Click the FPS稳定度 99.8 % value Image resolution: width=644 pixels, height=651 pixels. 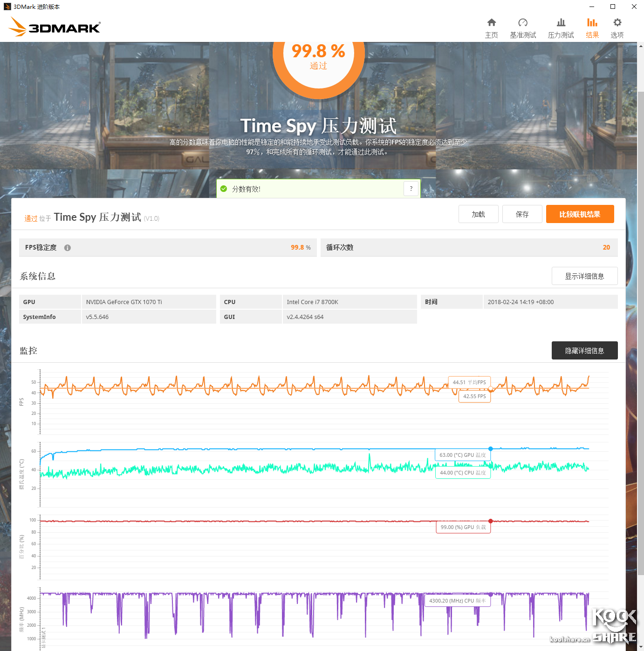tap(301, 248)
